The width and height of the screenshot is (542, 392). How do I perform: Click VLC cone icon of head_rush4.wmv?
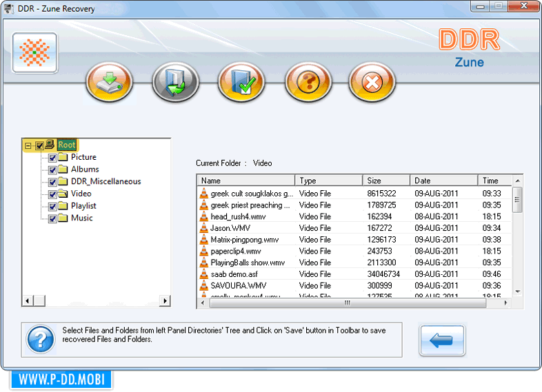[204, 216]
